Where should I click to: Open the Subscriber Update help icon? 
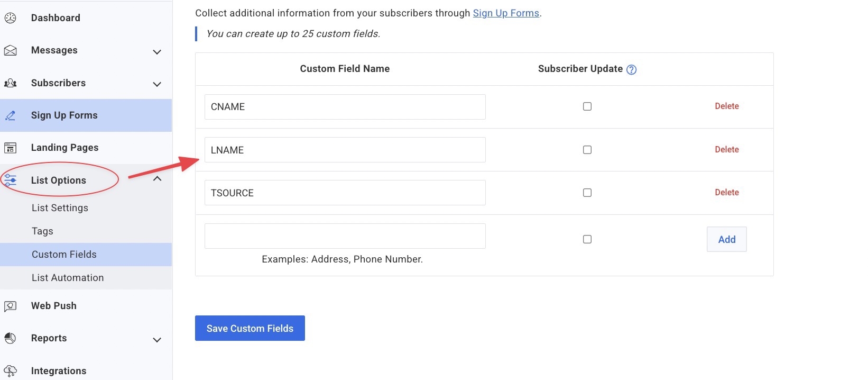pos(631,69)
